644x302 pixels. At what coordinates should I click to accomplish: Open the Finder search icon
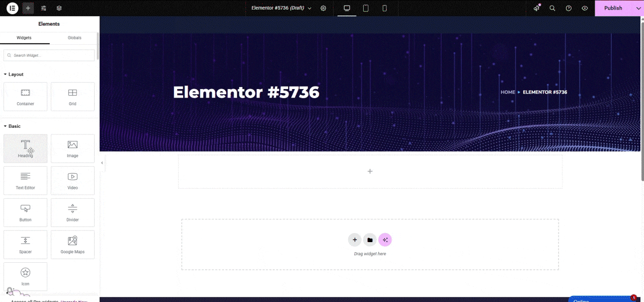[552, 8]
